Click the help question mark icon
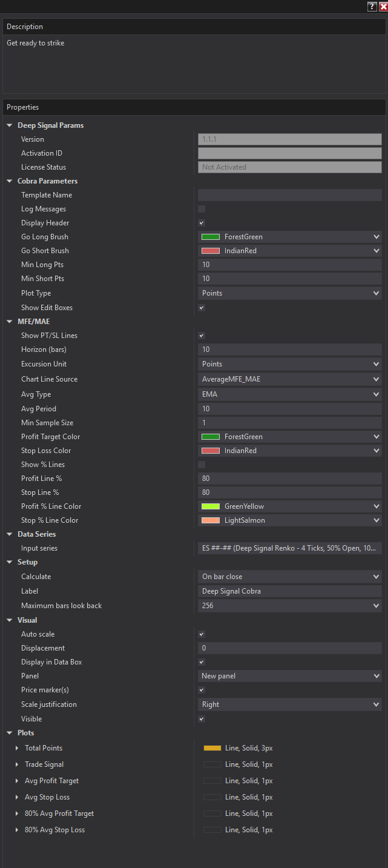This screenshot has height=868, width=388. point(372,6)
